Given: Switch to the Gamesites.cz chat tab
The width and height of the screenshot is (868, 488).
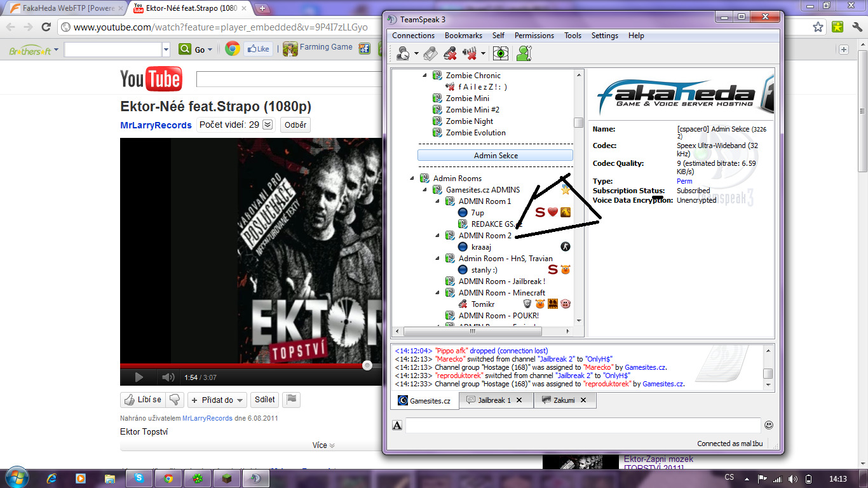Looking at the screenshot, I should [x=424, y=400].
